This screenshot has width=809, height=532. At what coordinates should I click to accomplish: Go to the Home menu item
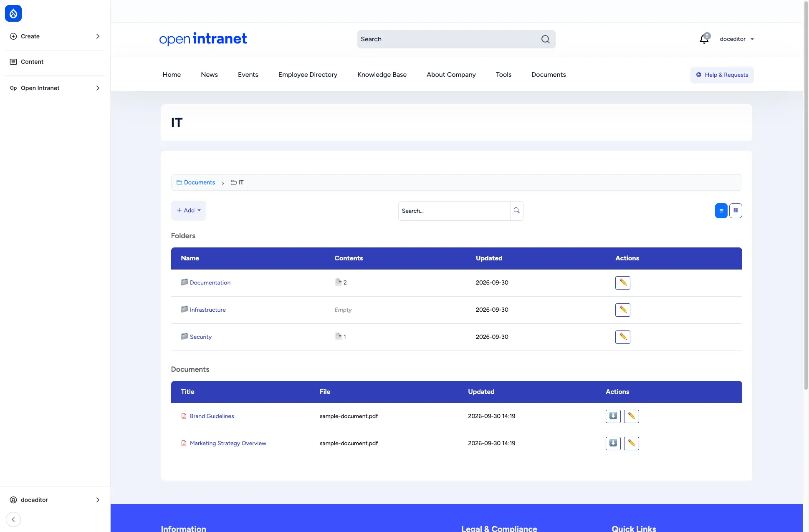[172, 75]
